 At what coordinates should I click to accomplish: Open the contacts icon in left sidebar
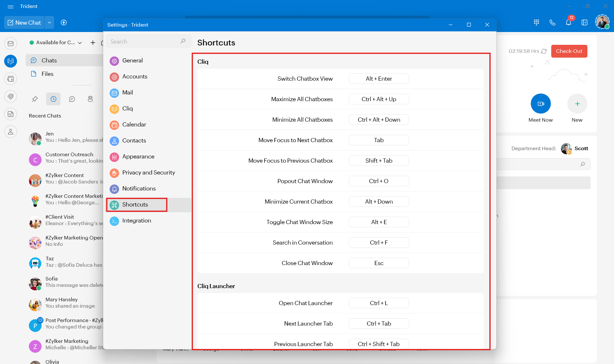(x=11, y=132)
